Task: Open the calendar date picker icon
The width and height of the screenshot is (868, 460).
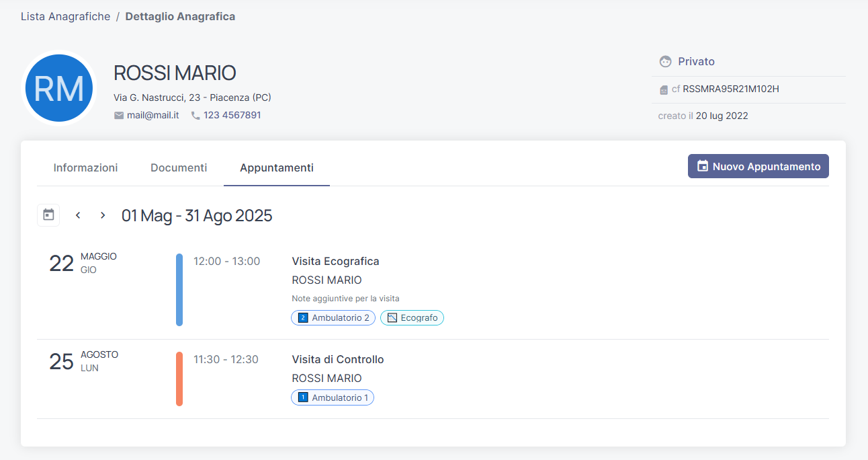Action: [x=48, y=215]
